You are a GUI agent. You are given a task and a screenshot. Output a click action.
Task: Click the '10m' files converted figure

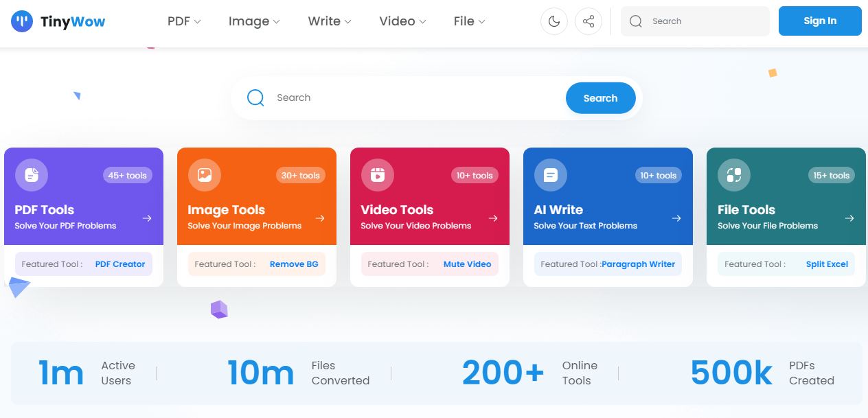click(x=260, y=373)
